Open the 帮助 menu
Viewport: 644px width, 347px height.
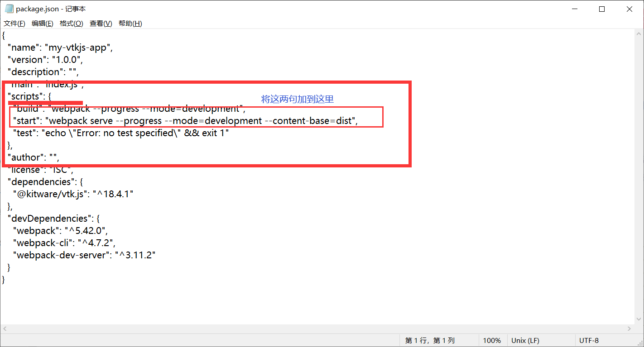[x=130, y=23]
